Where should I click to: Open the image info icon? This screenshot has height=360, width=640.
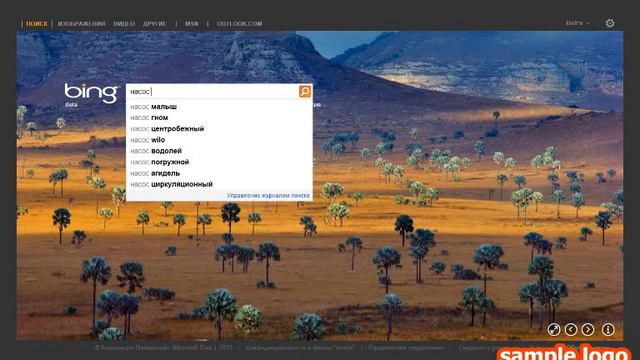tap(608, 329)
